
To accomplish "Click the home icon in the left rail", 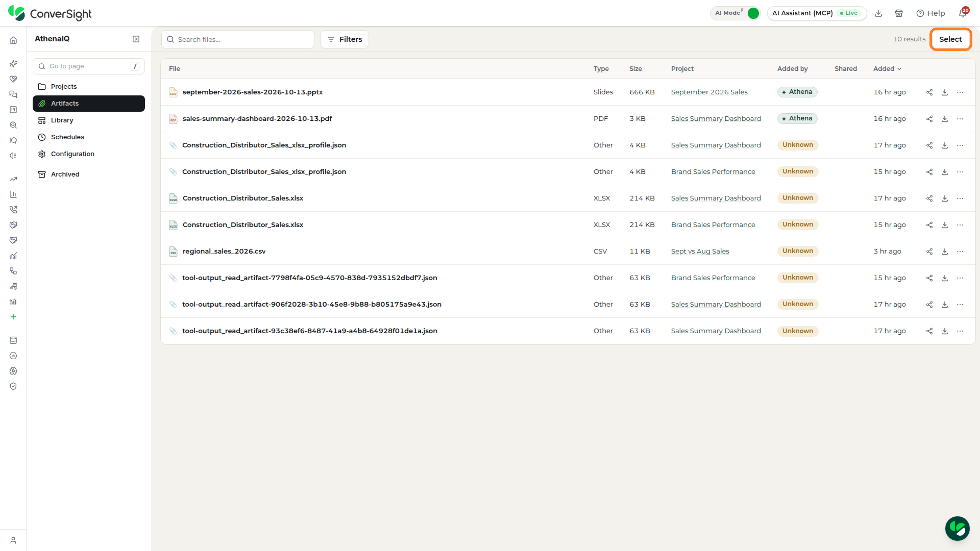I will click(13, 40).
